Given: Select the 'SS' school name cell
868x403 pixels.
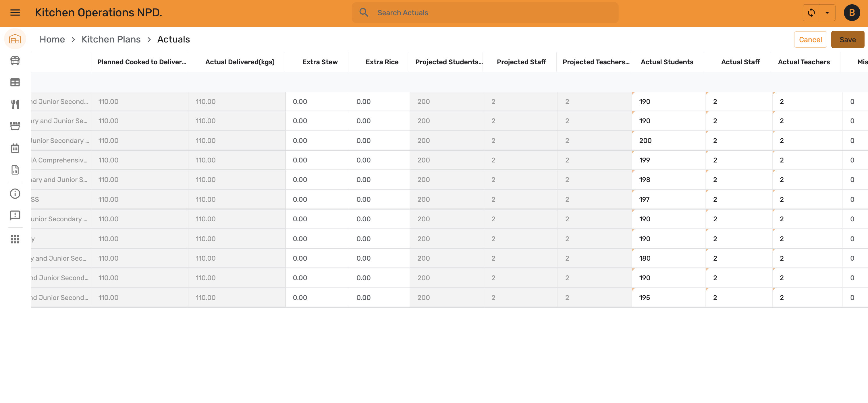Looking at the screenshot, I should point(61,200).
